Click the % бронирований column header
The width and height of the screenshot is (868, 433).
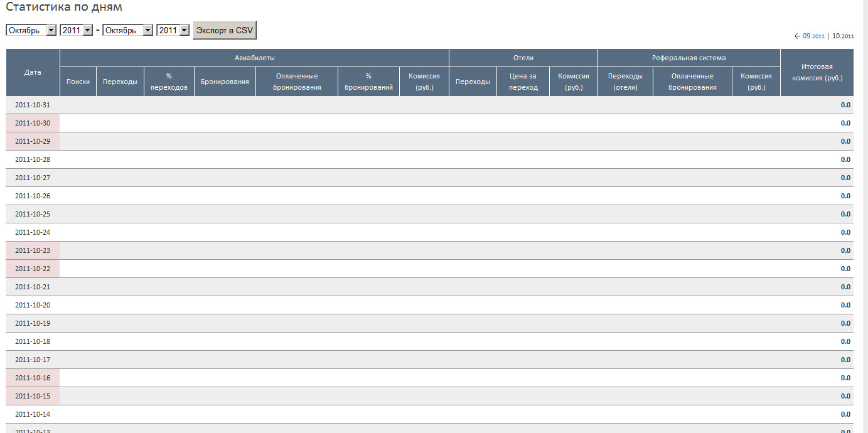368,82
